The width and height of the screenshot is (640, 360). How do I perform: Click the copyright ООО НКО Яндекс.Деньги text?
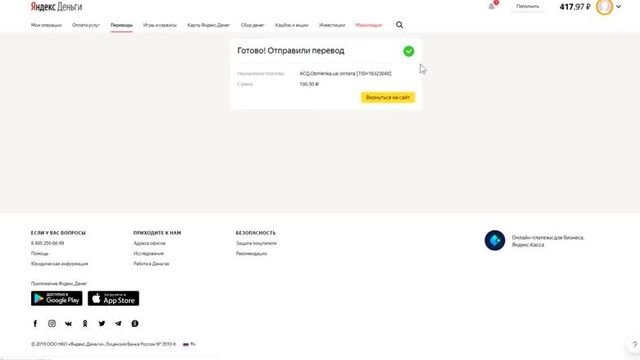(104, 344)
